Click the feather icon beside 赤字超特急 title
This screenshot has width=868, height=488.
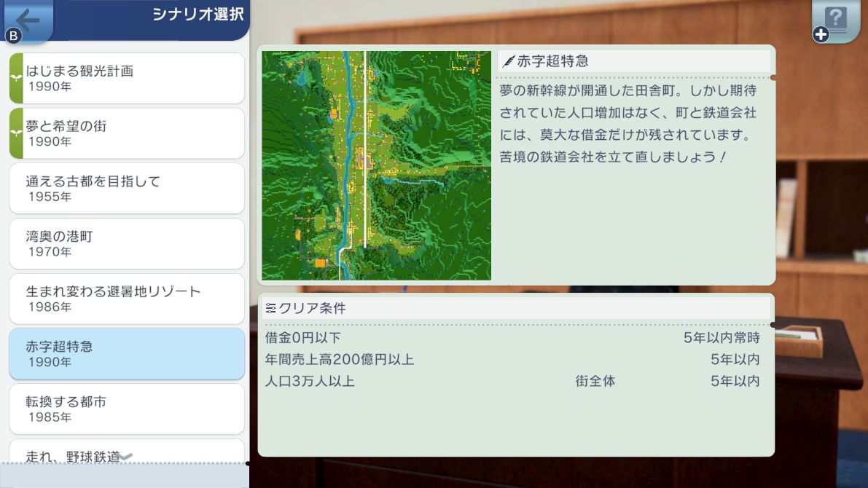508,62
